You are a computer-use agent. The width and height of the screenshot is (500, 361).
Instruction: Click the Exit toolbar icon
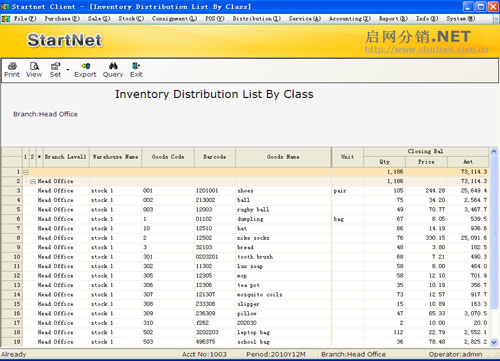click(x=136, y=70)
